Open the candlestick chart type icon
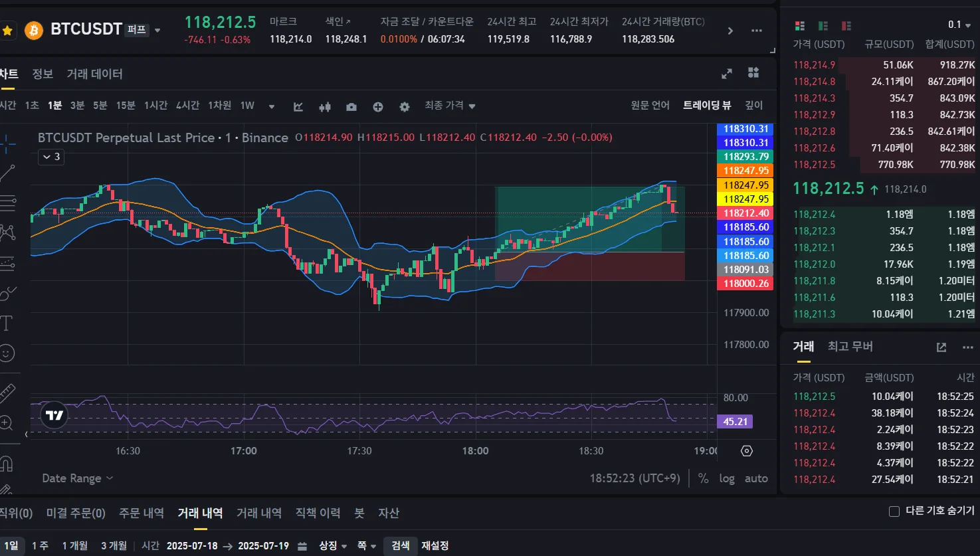Screen dimensions: 980x556 pos(325,106)
